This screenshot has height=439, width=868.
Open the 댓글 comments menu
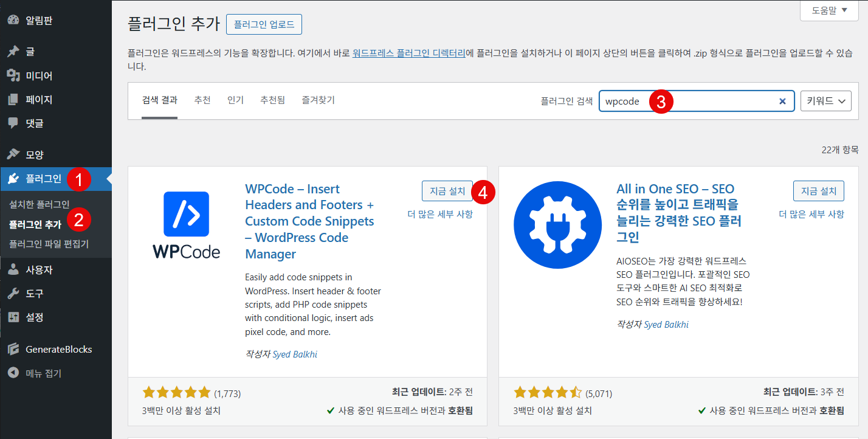pyautogui.click(x=35, y=123)
